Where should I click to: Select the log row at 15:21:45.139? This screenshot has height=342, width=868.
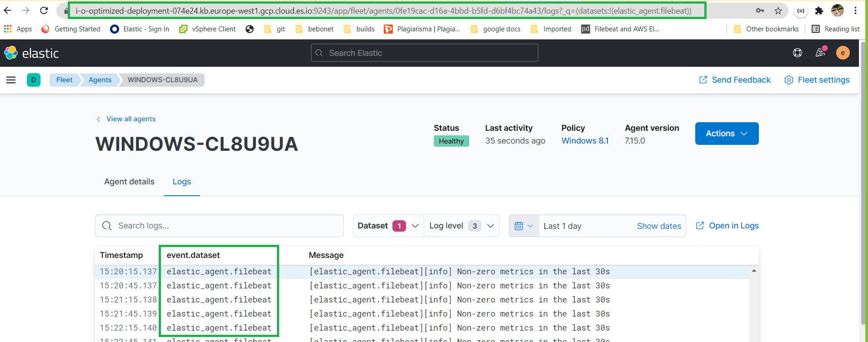click(x=422, y=314)
